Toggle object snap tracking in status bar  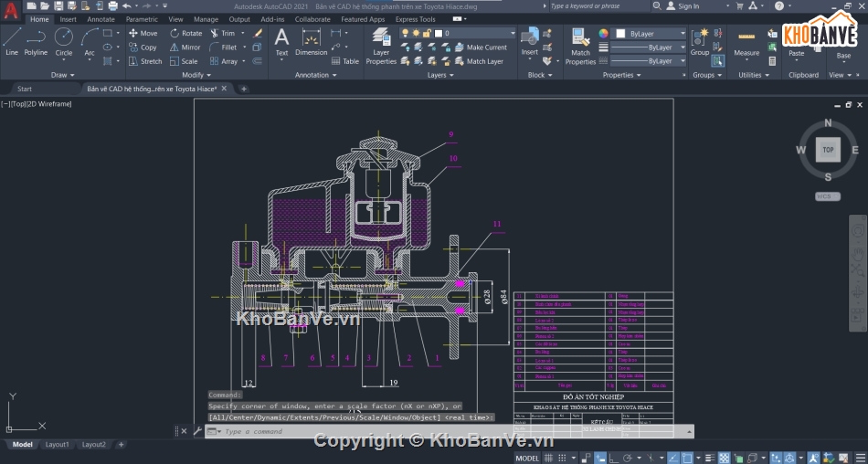[673, 458]
